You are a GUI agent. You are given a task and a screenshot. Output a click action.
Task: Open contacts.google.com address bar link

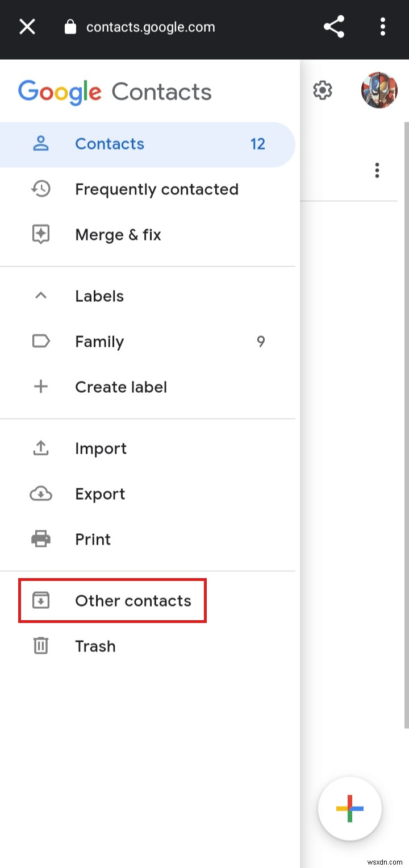(x=150, y=26)
